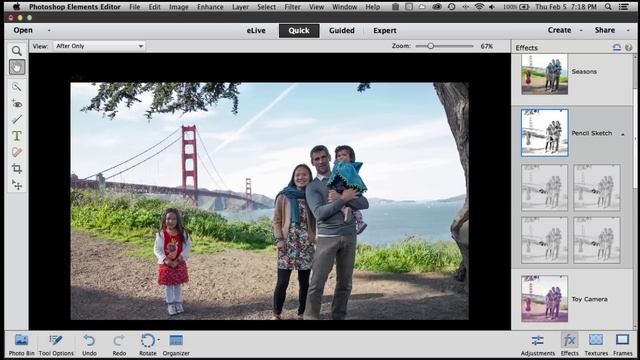The image size is (640, 360).
Task: Open the Layer menu
Action: tap(240, 7)
